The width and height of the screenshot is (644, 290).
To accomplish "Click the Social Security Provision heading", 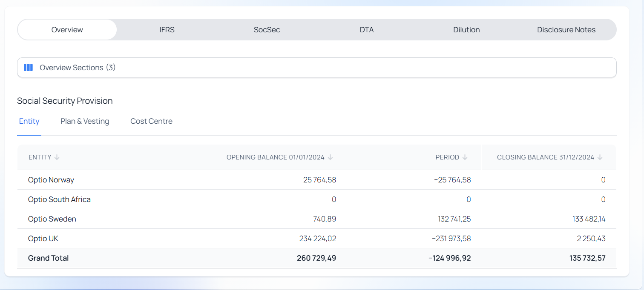I will coord(65,101).
